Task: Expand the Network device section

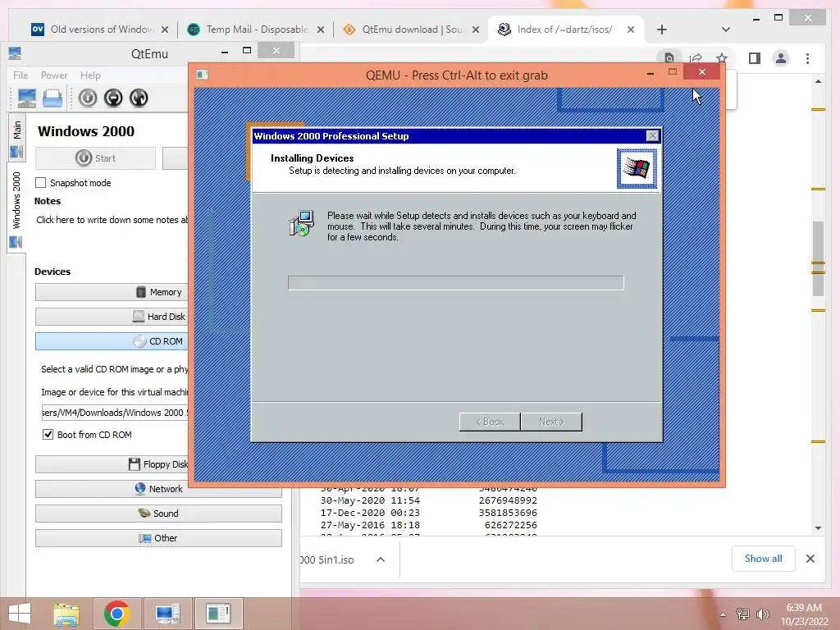Action: click(x=158, y=489)
